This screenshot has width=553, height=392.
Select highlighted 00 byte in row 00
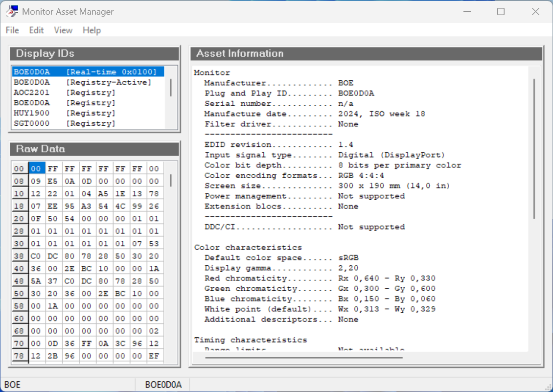(37, 169)
